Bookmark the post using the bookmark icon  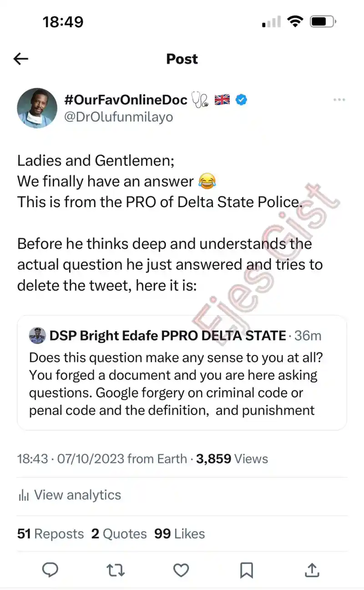tap(247, 570)
